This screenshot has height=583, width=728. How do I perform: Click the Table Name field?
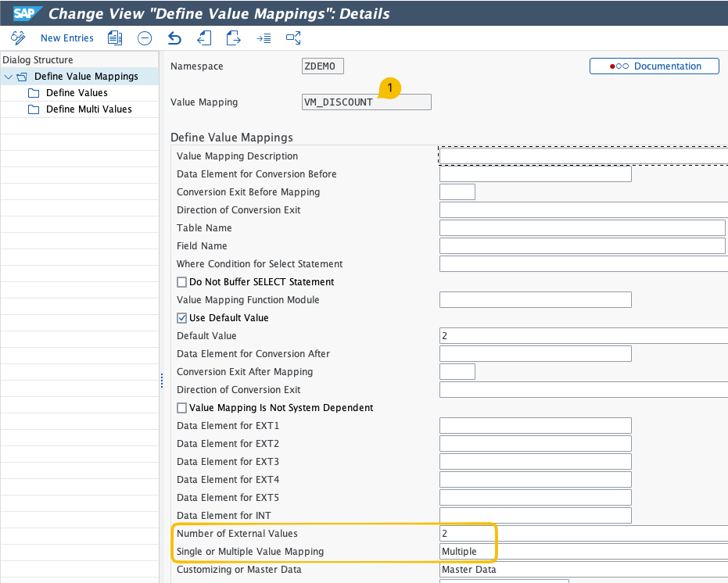point(583,228)
